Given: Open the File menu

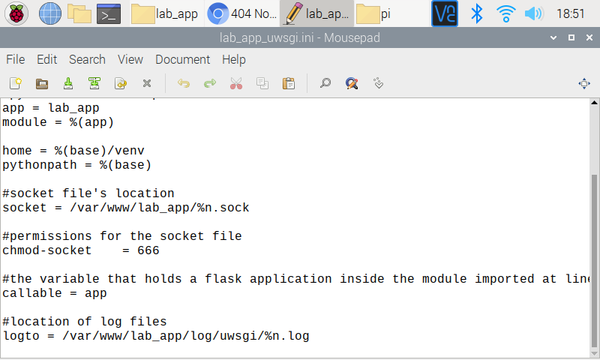Looking at the screenshot, I should 15,60.
